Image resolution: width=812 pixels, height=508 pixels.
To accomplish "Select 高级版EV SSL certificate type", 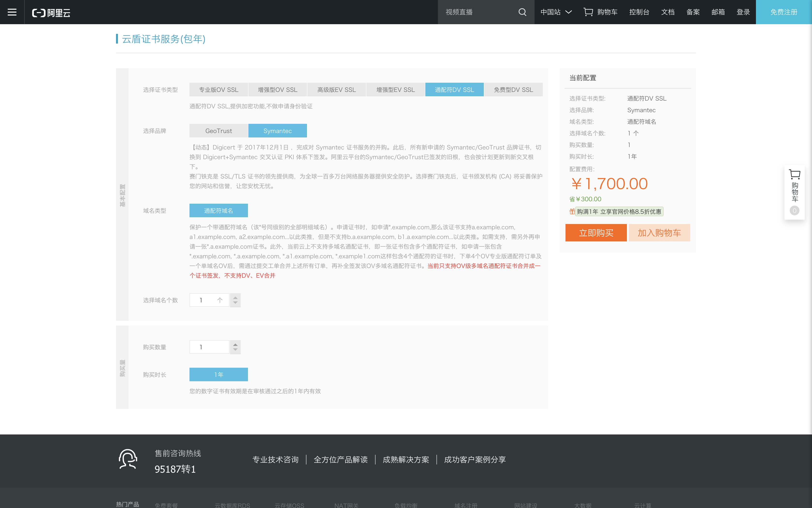I will tap(337, 90).
